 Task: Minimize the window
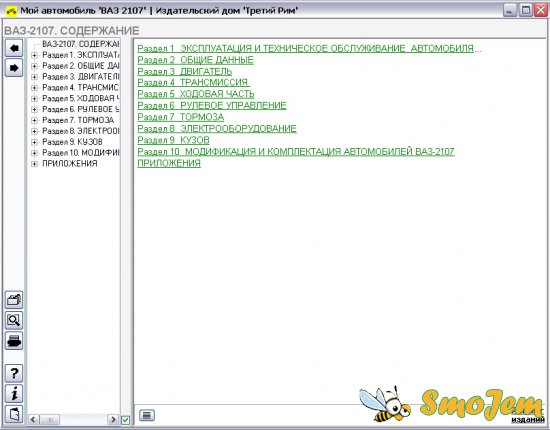point(510,10)
